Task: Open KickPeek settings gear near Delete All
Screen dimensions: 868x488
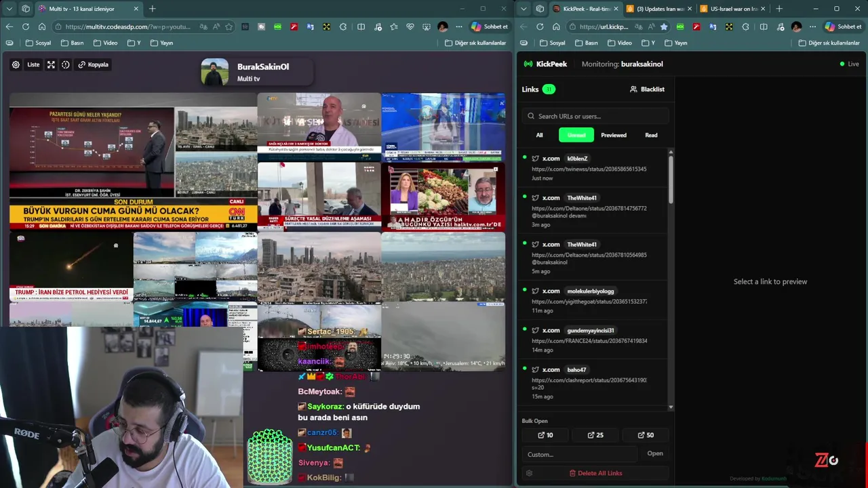Action: click(529, 473)
